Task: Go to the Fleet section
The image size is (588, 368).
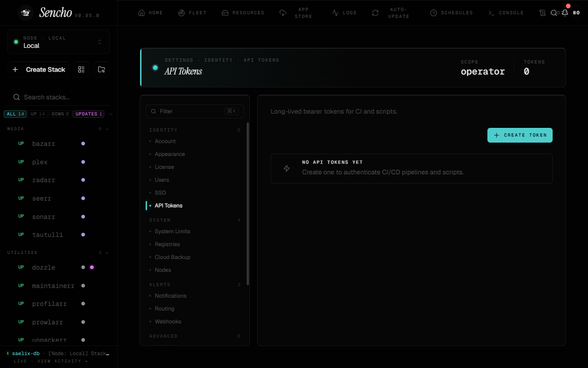Action: 192,13
